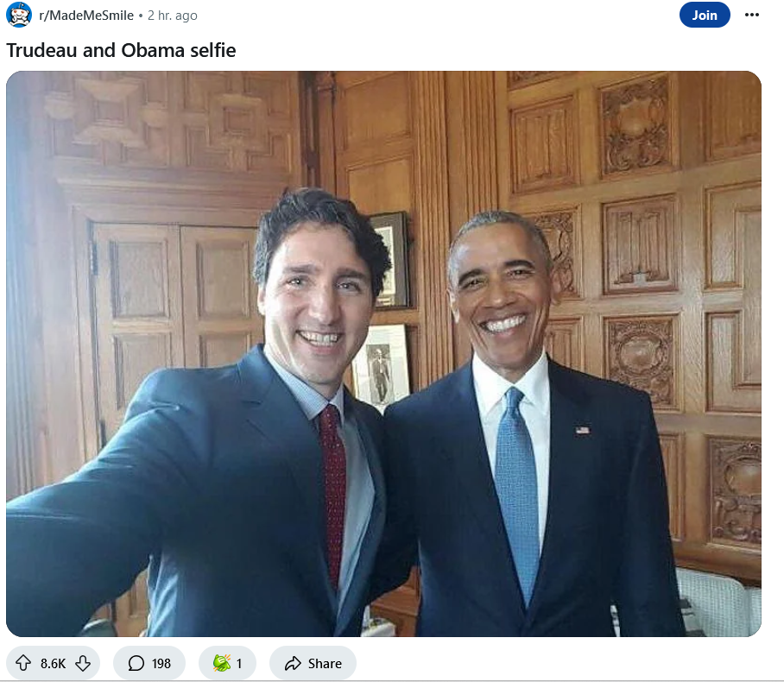Open the three-dot post options menu
Viewport: 784px width, 682px height.
pyautogui.click(x=751, y=15)
